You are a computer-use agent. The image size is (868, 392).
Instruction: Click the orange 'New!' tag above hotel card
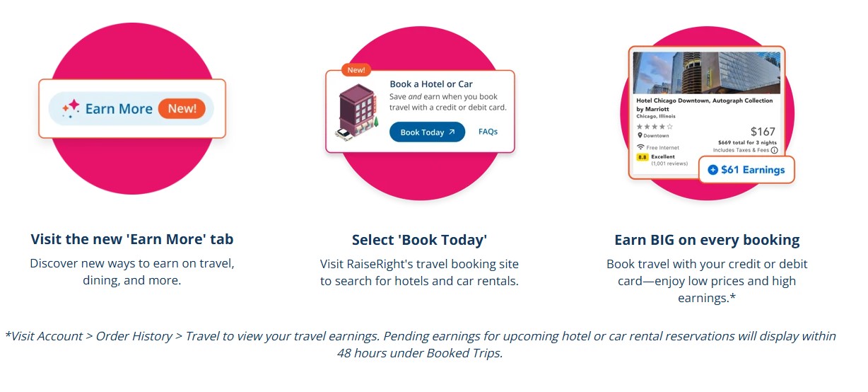coord(356,70)
